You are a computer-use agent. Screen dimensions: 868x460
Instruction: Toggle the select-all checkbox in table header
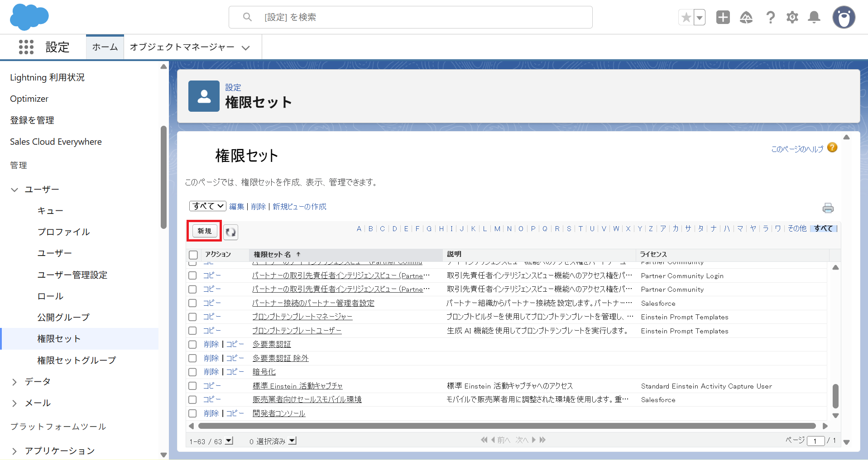point(193,255)
